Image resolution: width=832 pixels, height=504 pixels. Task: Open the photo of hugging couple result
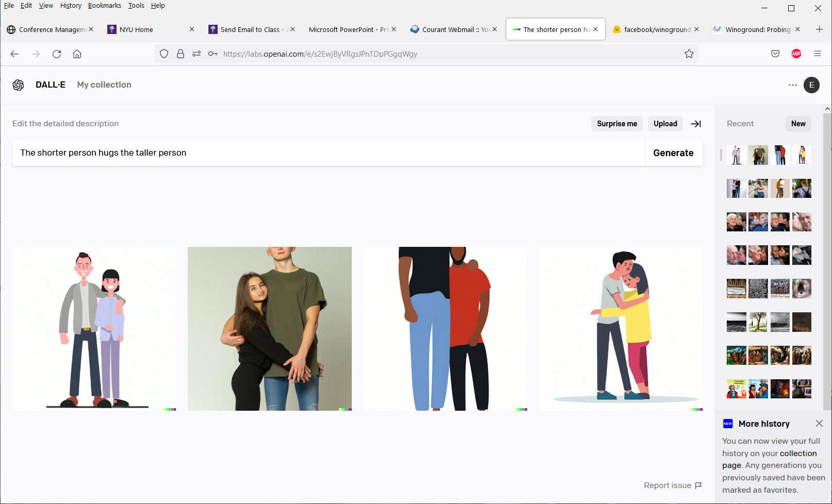[x=269, y=329]
